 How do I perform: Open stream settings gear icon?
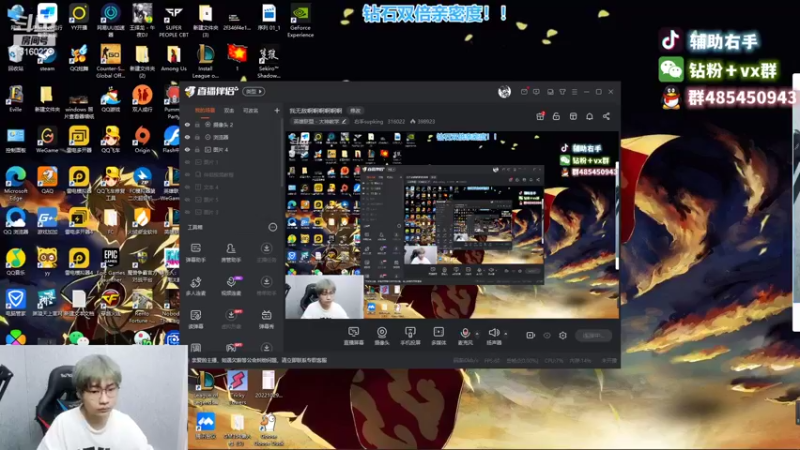tap(563, 335)
